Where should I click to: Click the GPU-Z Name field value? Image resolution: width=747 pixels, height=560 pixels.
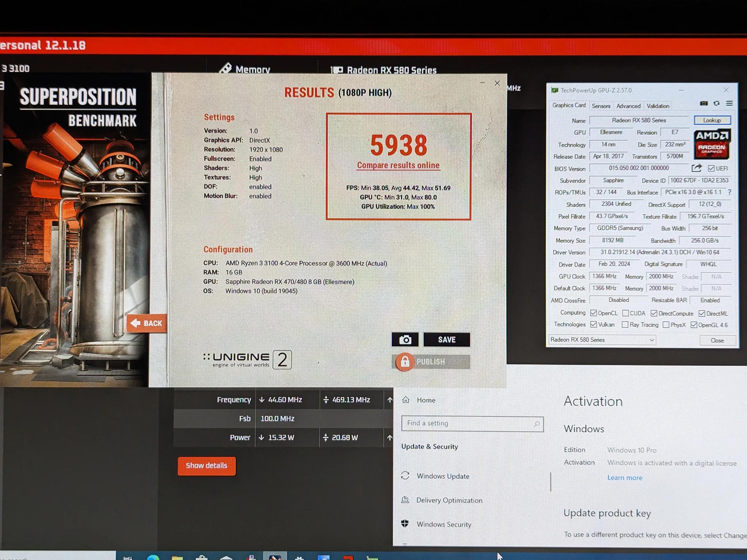[x=639, y=120]
